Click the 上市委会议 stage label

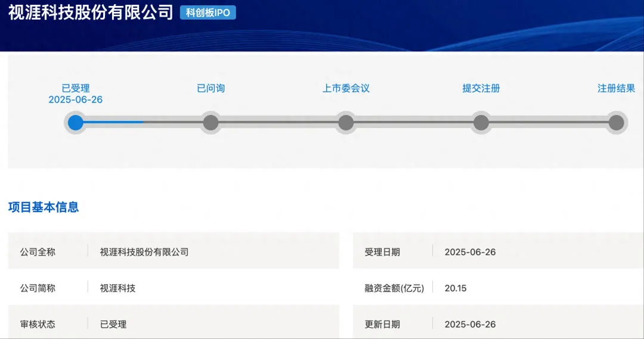click(x=346, y=88)
